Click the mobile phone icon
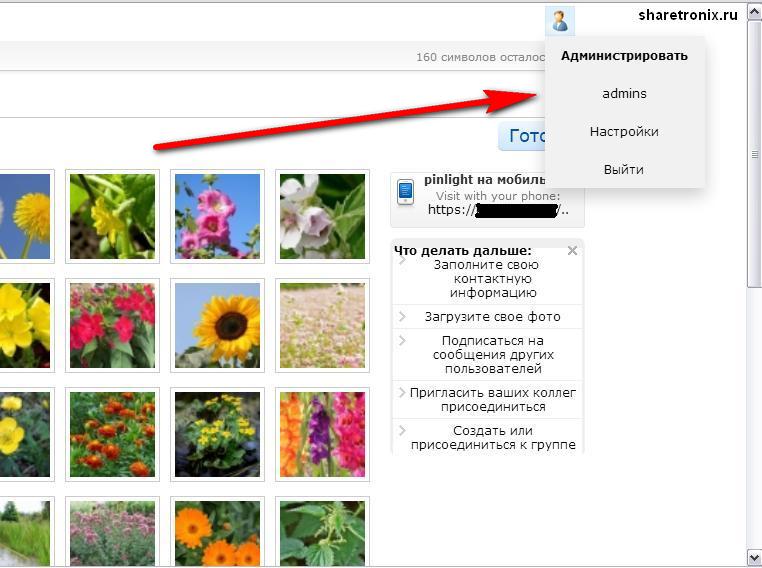This screenshot has width=762, height=568. point(405,192)
